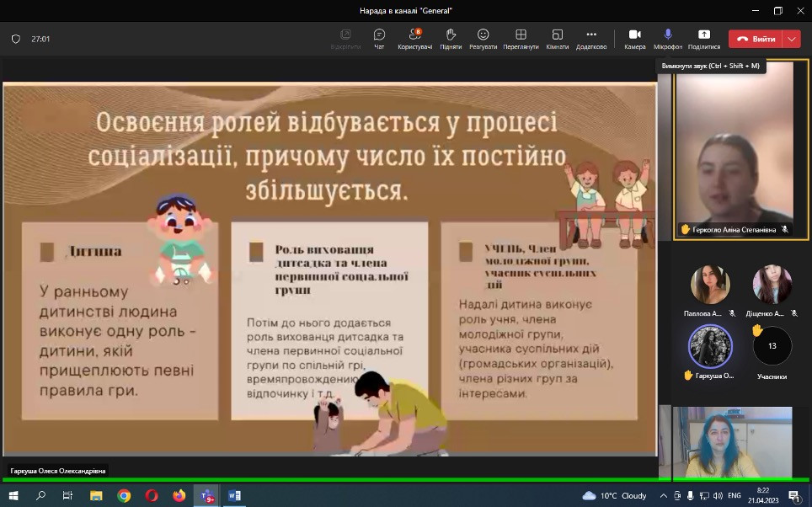Open Windows taskbar search
This screenshot has height=507, width=812.
pyautogui.click(x=40, y=495)
